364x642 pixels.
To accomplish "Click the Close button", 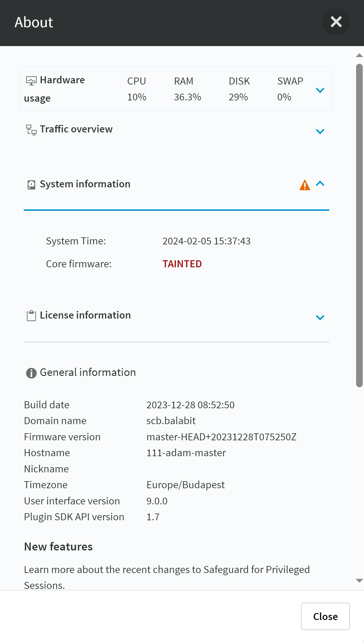I will [325, 616].
